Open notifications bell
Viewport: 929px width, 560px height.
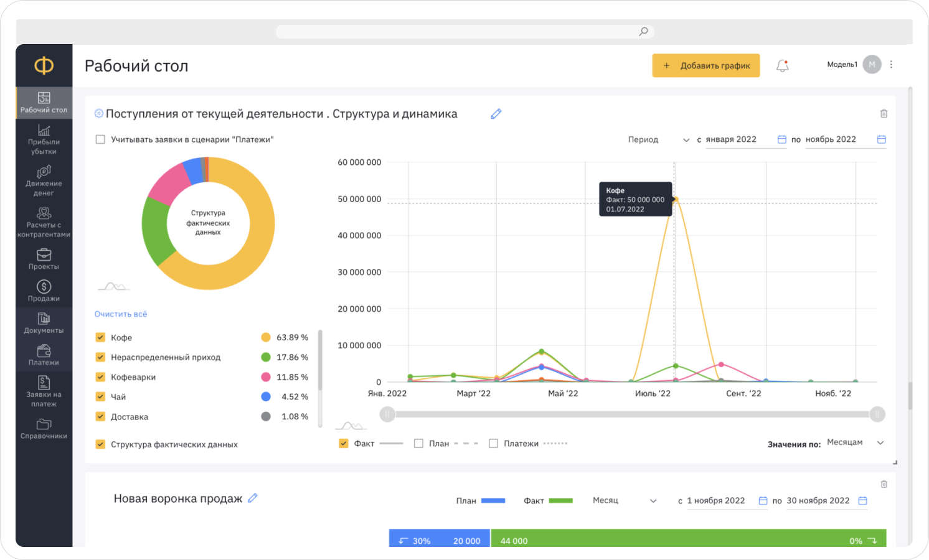783,65
